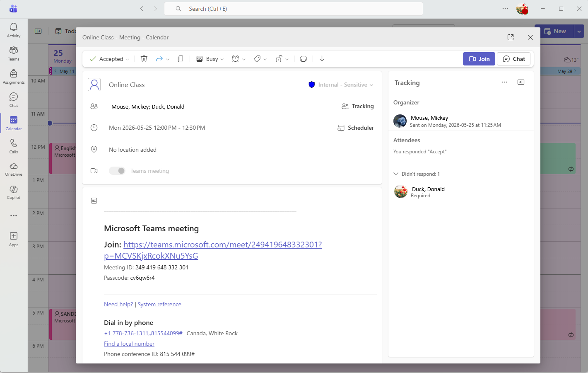Go to previous date range May 11

tap(65, 71)
